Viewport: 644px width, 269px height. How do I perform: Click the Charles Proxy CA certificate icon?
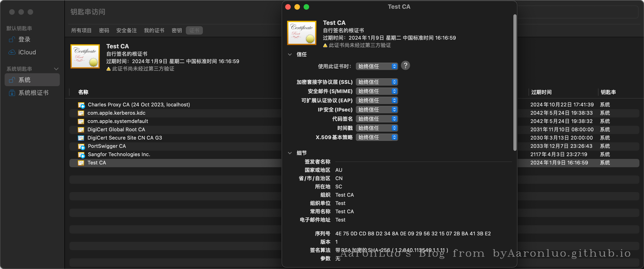81,105
